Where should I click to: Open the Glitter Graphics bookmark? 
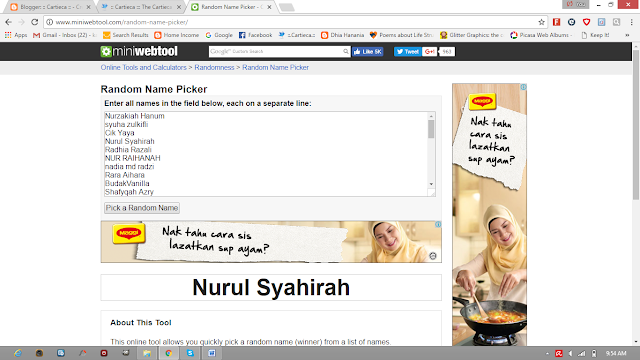[471, 35]
